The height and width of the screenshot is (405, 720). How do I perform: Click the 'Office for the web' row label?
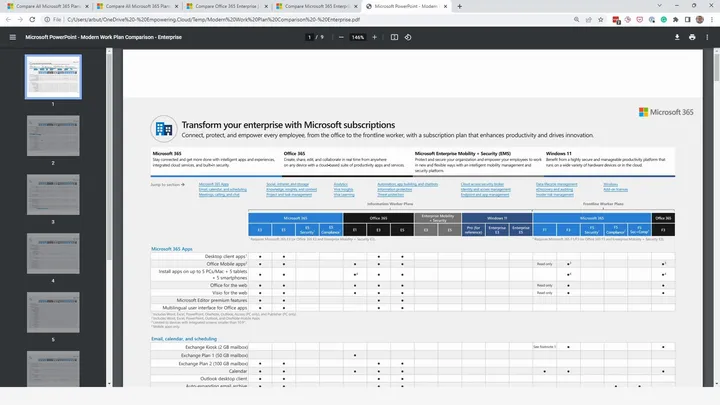tap(228, 285)
